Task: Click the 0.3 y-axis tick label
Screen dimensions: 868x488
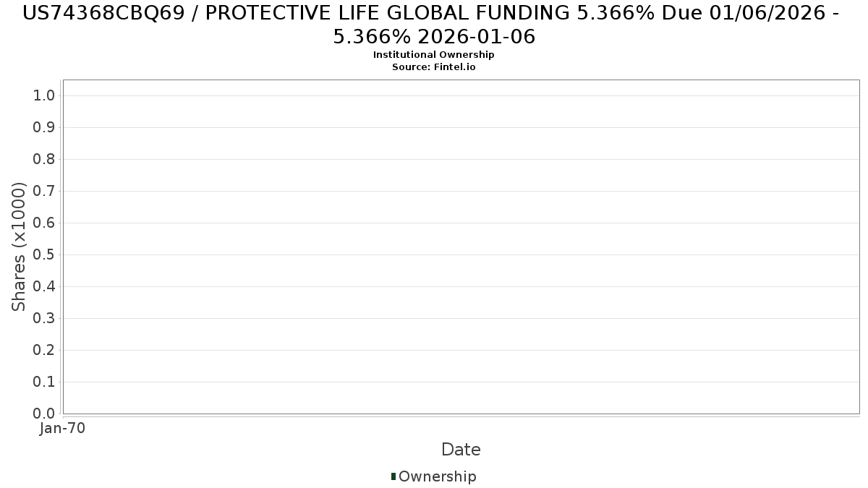Action: tap(44, 319)
